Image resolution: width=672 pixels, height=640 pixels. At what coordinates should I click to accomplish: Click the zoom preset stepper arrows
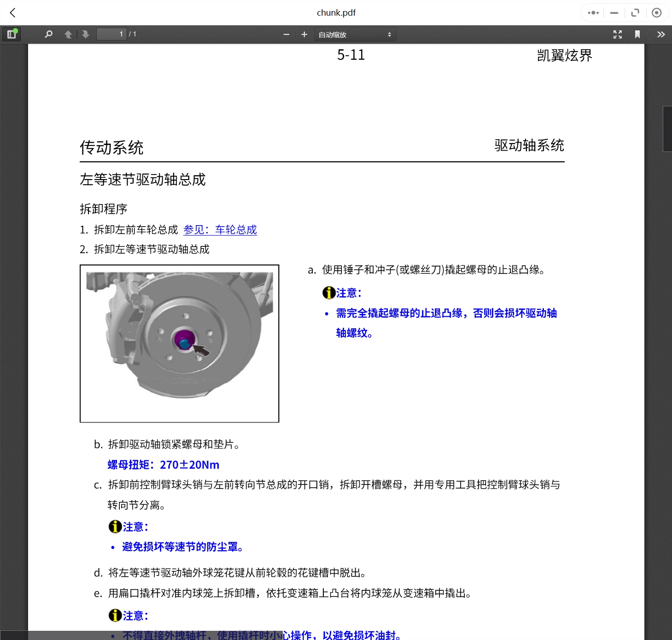[x=389, y=34]
